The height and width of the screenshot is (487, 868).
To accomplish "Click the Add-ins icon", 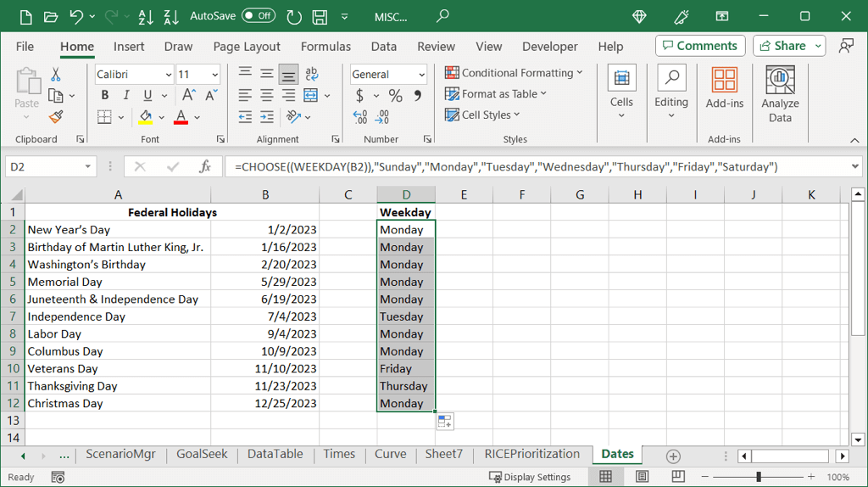I will (x=724, y=88).
